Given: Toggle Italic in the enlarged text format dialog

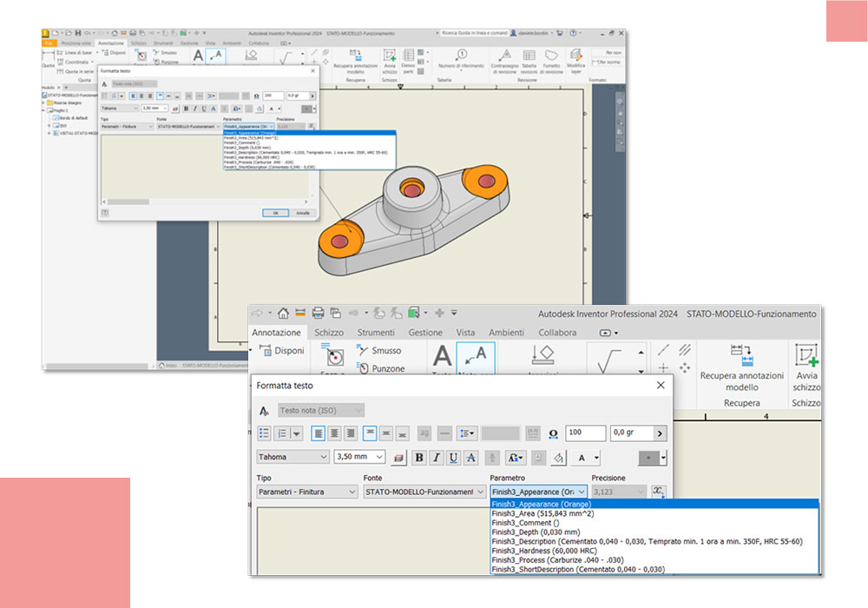Looking at the screenshot, I should coord(437,458).
